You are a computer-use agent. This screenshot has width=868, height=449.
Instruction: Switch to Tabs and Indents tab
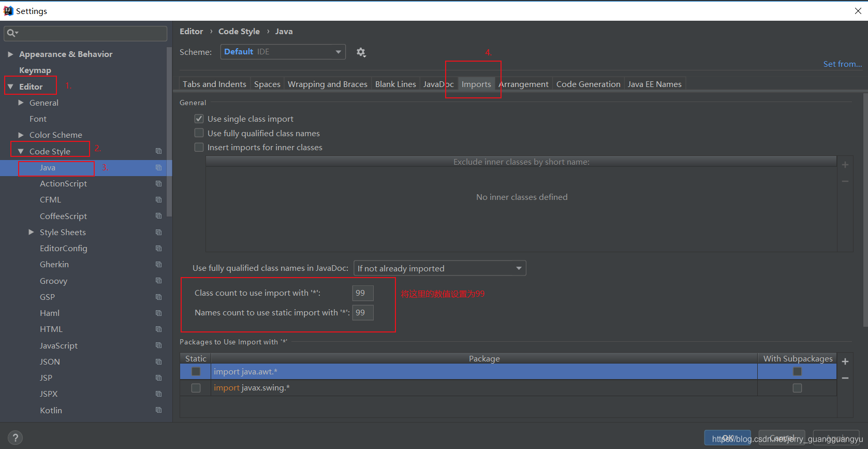pos(214,84)
